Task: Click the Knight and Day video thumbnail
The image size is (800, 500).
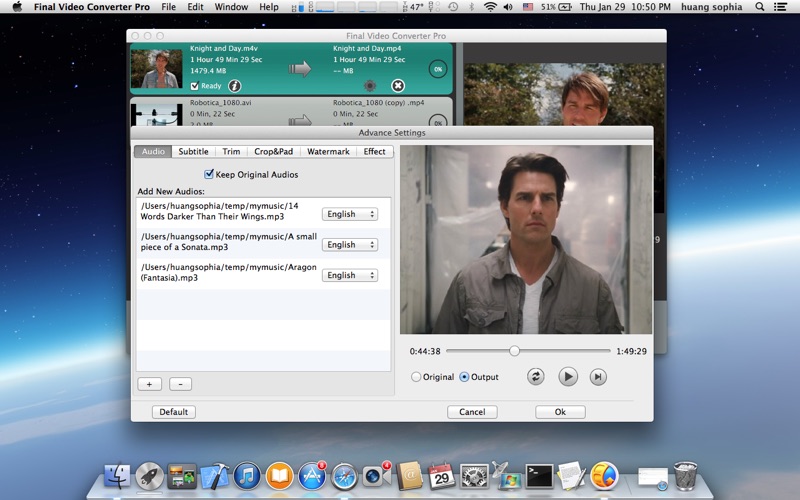Action: pyautogui.click(x=157, y=68)
